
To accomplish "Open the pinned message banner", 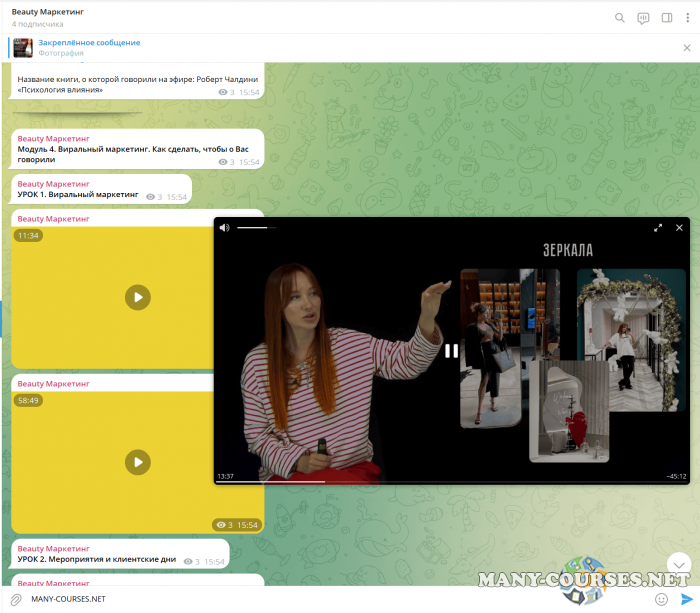I will [90, 47].
